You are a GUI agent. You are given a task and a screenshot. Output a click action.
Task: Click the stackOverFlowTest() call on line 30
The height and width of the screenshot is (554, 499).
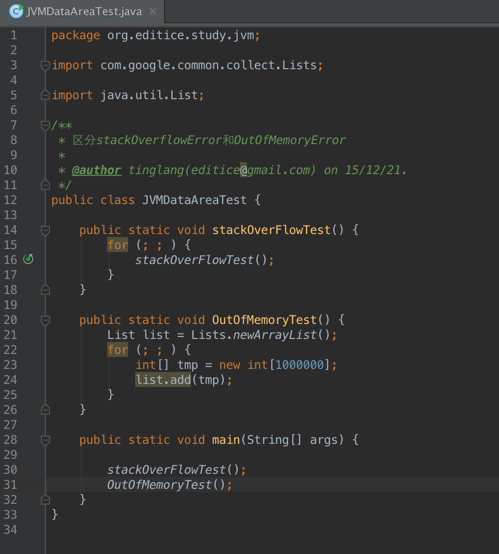[x=173, y=470]
